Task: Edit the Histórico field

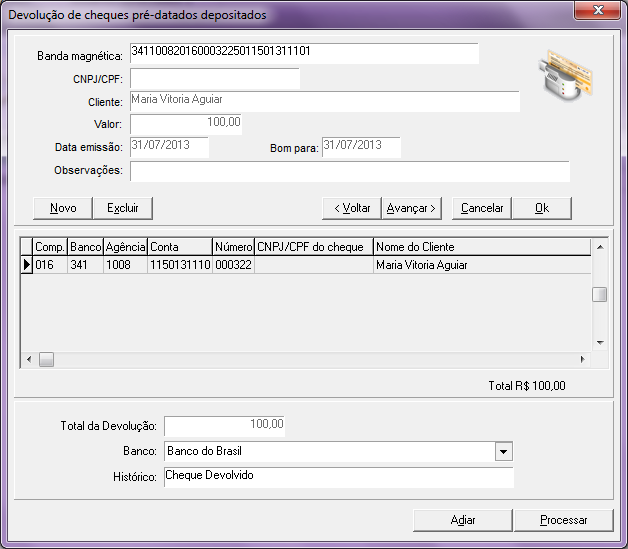Action: coord(338,477)
